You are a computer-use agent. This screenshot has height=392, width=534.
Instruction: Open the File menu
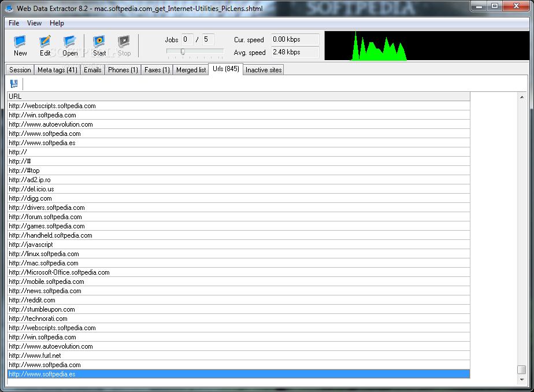click(14, 23)
